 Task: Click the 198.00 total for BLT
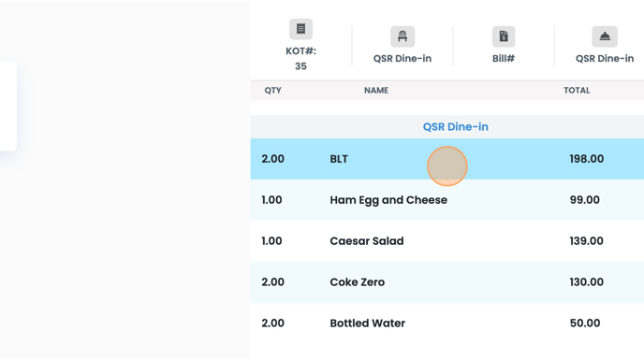coord(587,159)
